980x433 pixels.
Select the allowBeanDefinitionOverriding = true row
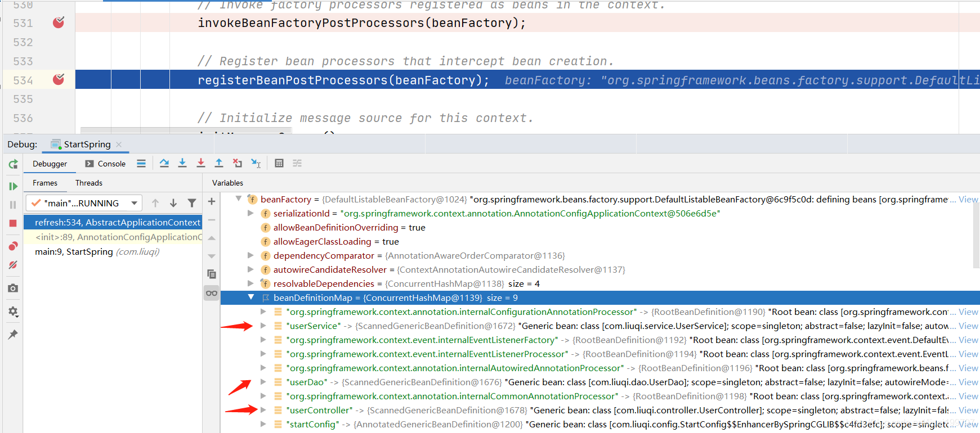click(x=599, y=227)
